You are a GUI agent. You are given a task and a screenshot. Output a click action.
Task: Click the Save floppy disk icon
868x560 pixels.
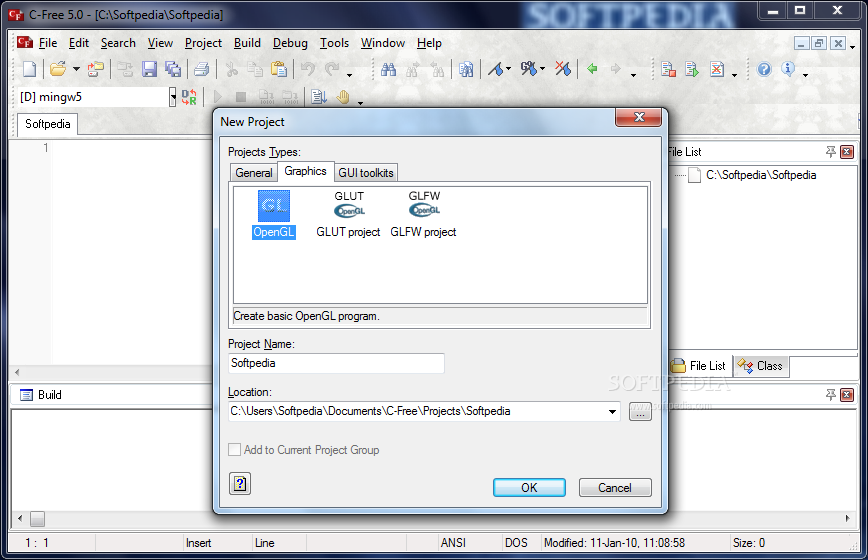[149, 69]
